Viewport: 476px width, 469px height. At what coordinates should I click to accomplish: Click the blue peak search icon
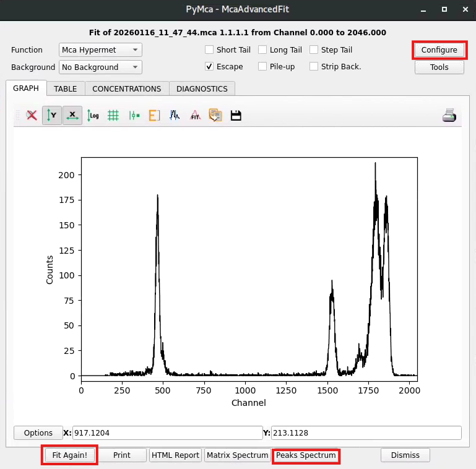pos(175,116)
